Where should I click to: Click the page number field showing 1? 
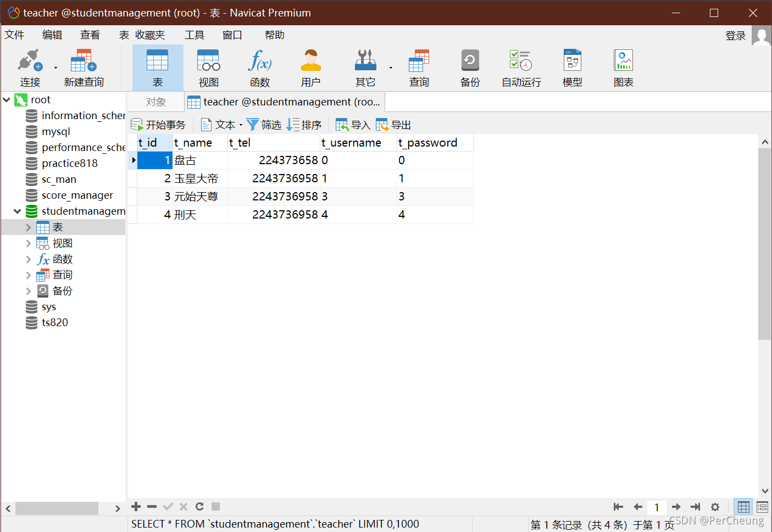[657, 507]
